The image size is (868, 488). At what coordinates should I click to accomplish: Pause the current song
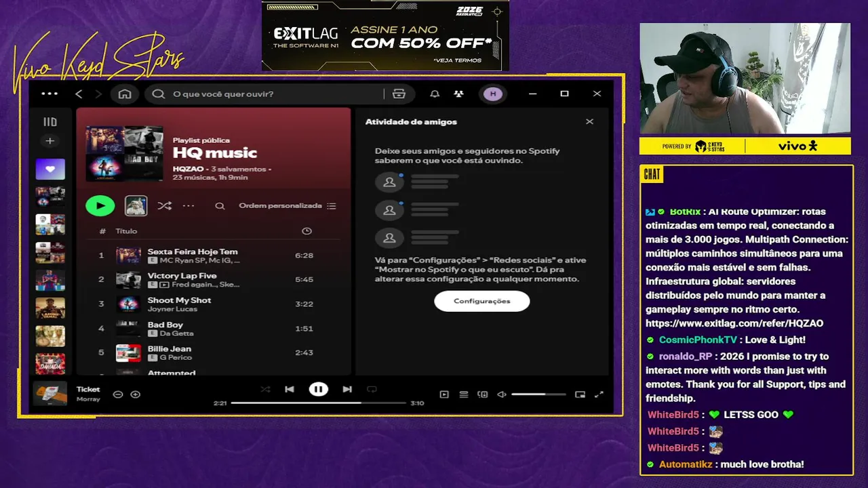[318, 389]
